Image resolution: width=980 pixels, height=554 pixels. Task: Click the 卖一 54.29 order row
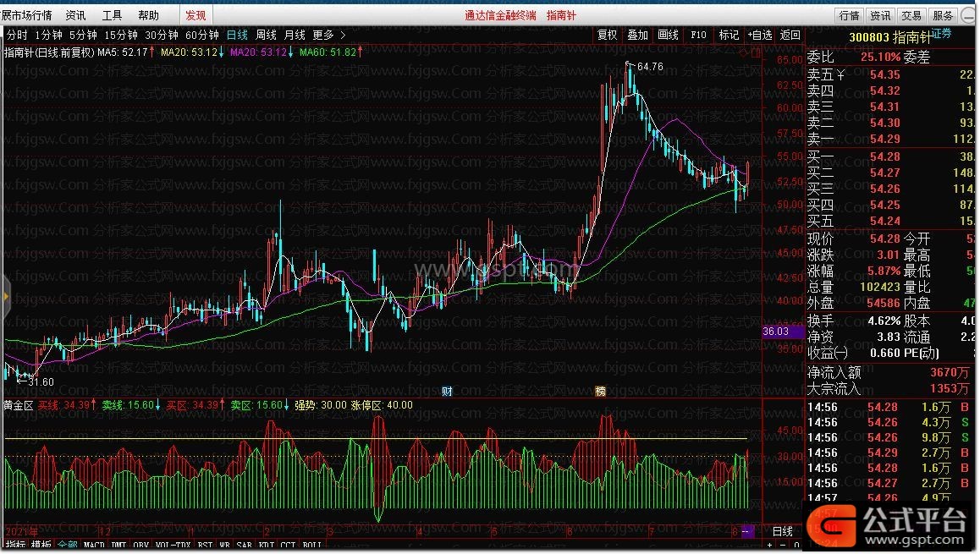[890, 139]
